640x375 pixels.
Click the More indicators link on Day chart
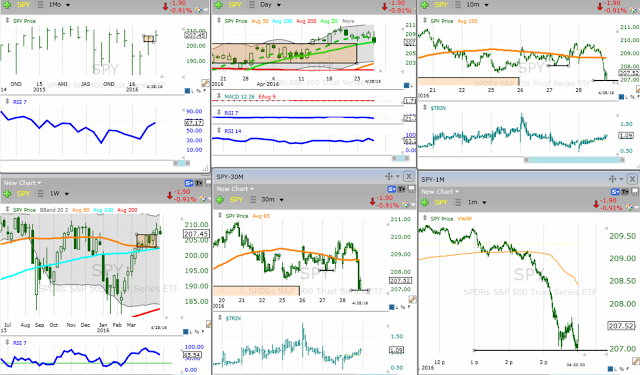tap(348, 21)
